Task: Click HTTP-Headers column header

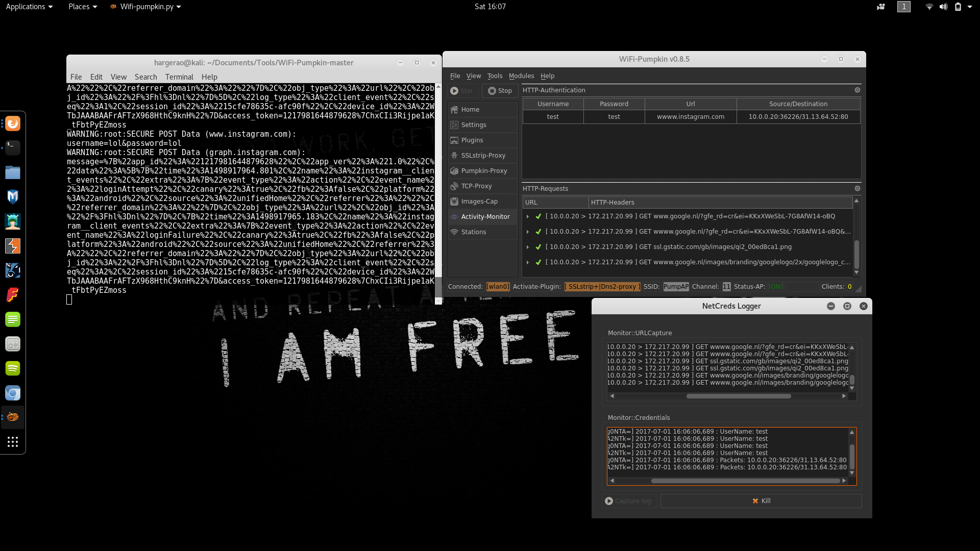Action: (720, 203)
